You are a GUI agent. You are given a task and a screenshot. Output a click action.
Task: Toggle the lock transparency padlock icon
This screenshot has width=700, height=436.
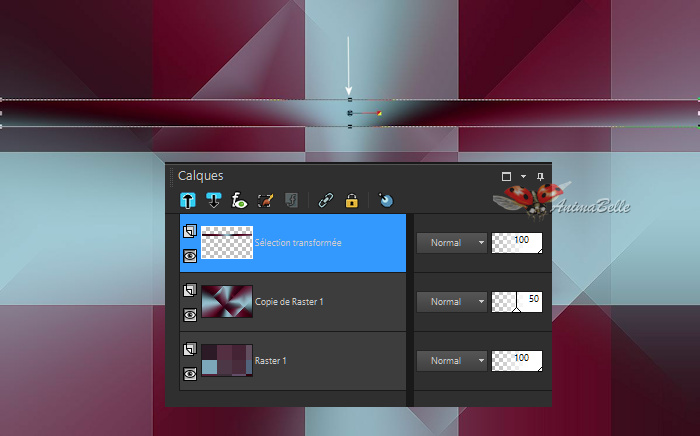click(352, 200)
